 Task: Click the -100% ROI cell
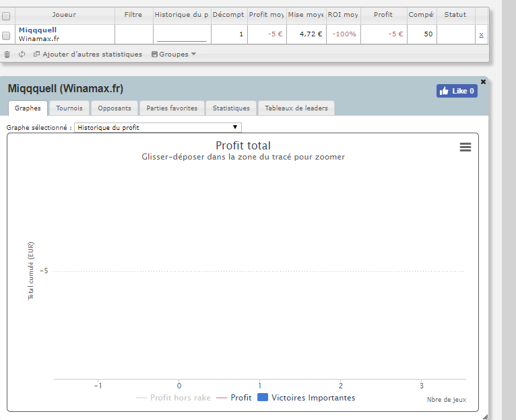(x=344, y=34)
